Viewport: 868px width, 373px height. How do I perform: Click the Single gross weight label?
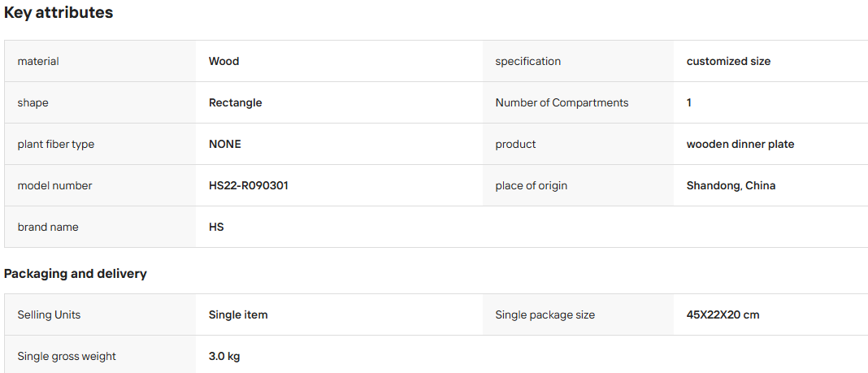(x=67, y=357)
